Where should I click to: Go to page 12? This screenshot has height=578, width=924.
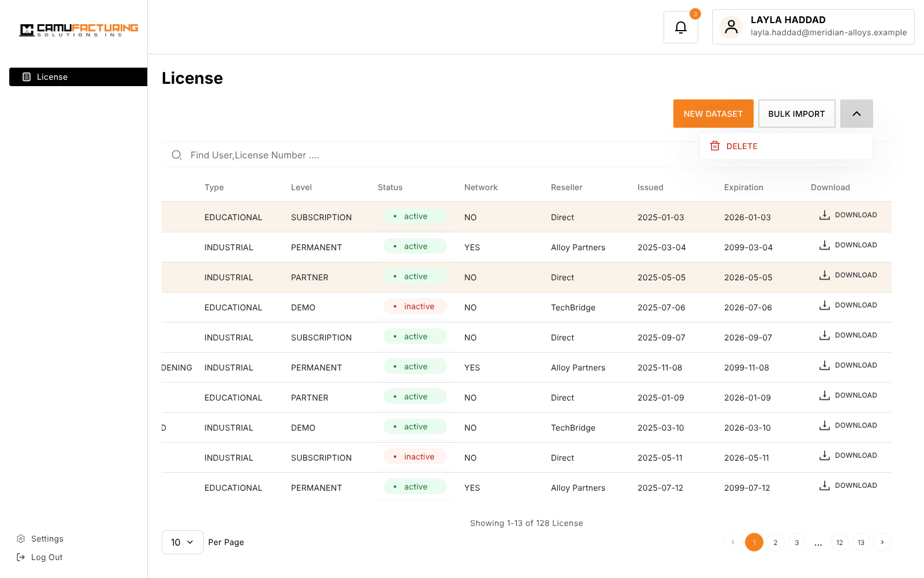840,542
